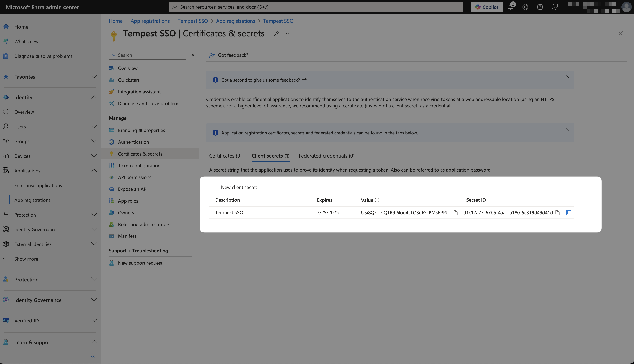Screen dimensions: 634x364
Task: Open the Federated credentials (0) tab
Action: [326, 156]
